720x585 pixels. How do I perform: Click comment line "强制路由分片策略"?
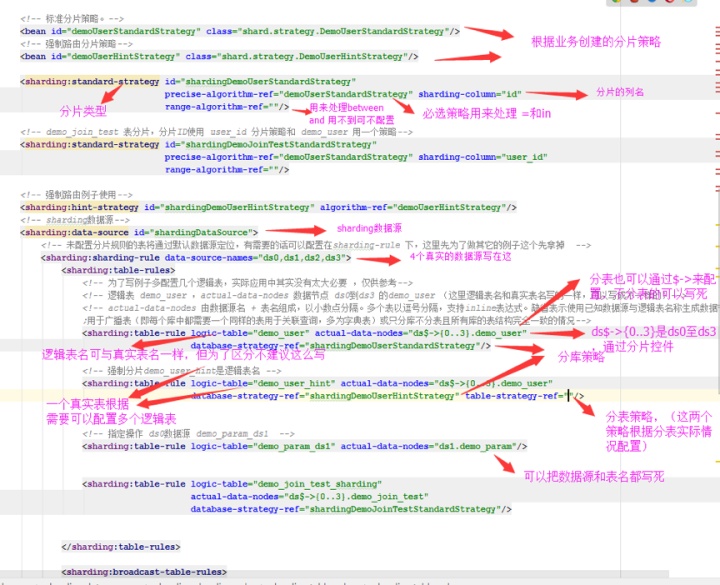77,44
